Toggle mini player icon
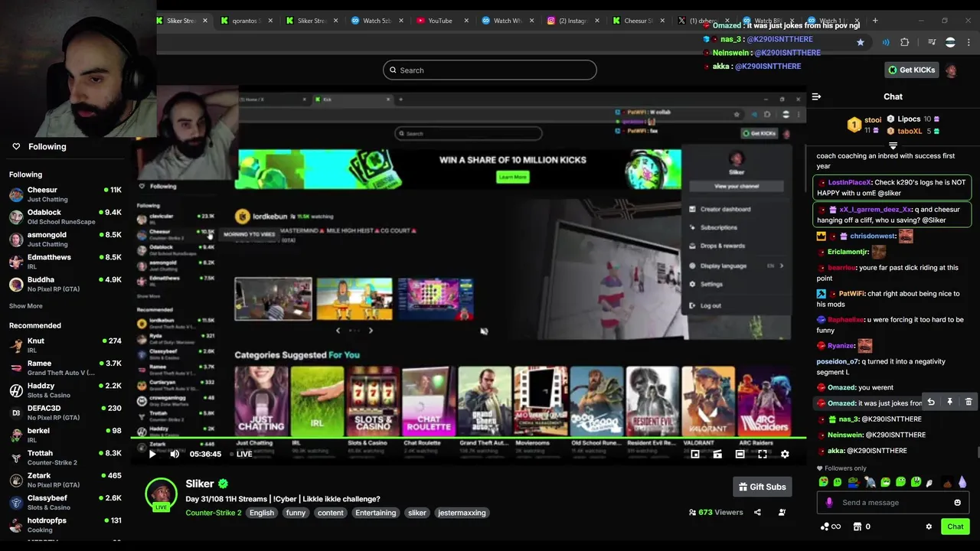The width and height of the screenshot is (980, 551). (x=717, y=454)
